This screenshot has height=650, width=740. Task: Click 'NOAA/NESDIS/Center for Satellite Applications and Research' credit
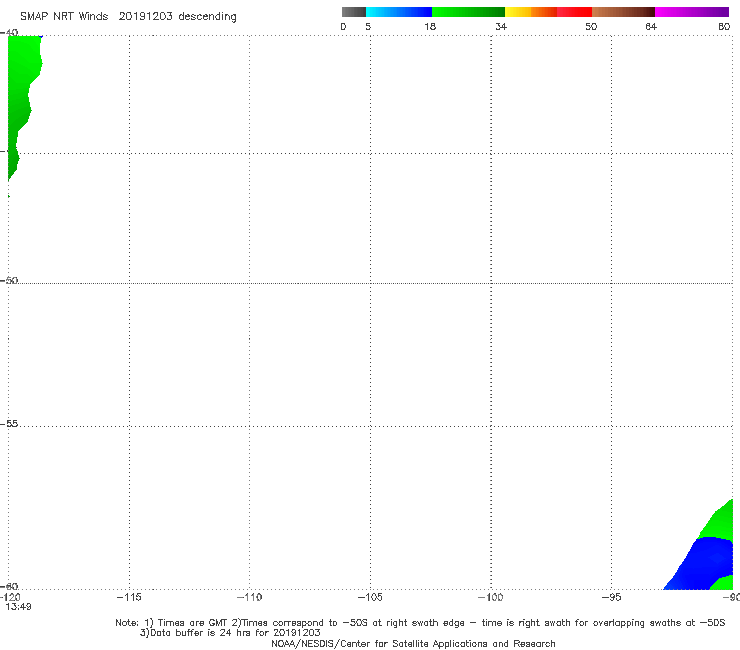click(413, 643)
